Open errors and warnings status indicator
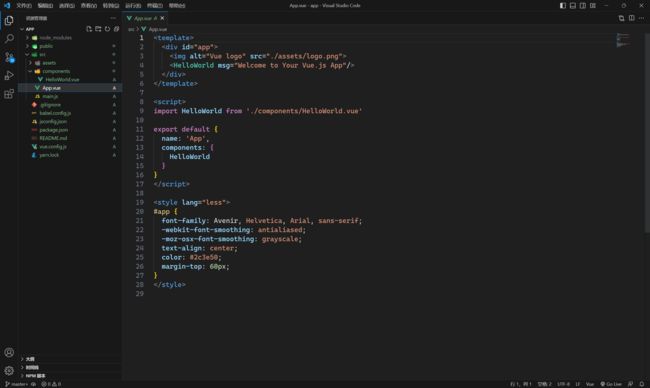Screen dimensions: 650x388 pyautogui.click(x=51, y=384)
